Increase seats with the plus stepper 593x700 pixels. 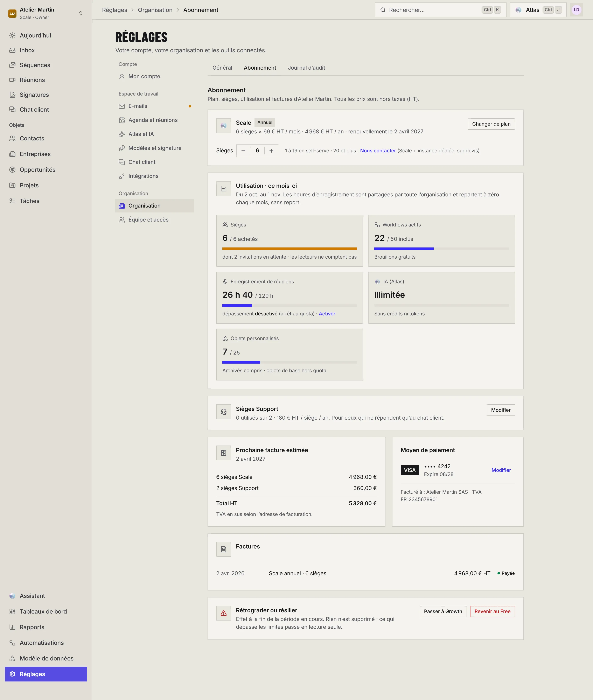(271, 150)
